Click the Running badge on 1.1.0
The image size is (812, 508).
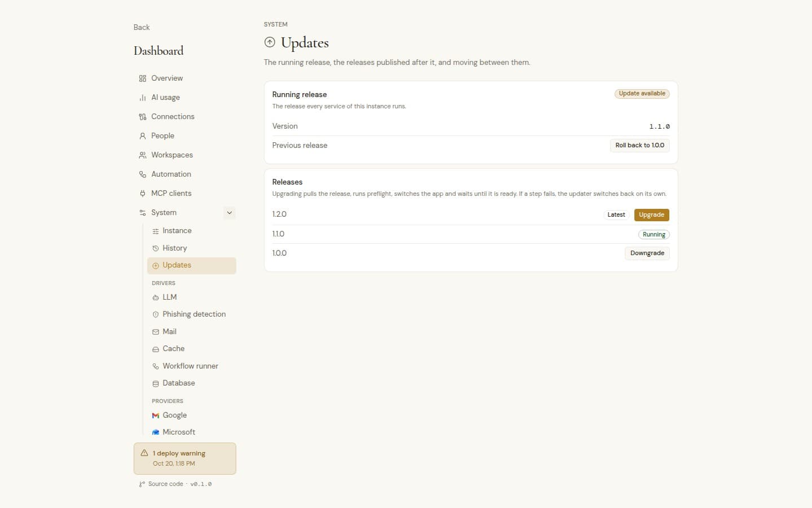(654, 235)
